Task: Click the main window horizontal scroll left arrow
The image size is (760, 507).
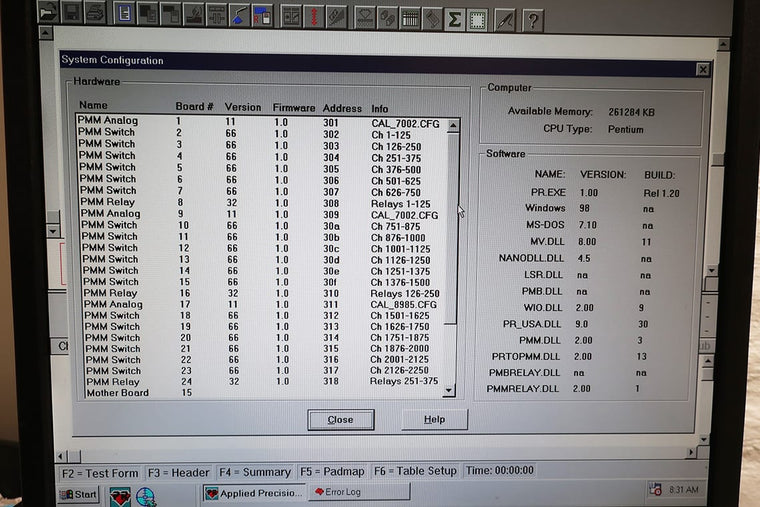Action: [61, 456]
